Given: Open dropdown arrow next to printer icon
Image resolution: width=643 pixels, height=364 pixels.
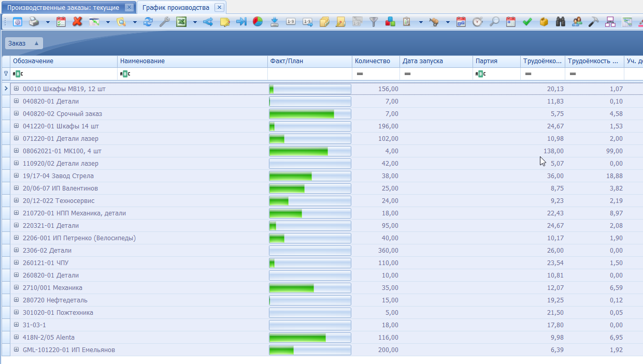Looking at the screenshot, I should 48,22.
